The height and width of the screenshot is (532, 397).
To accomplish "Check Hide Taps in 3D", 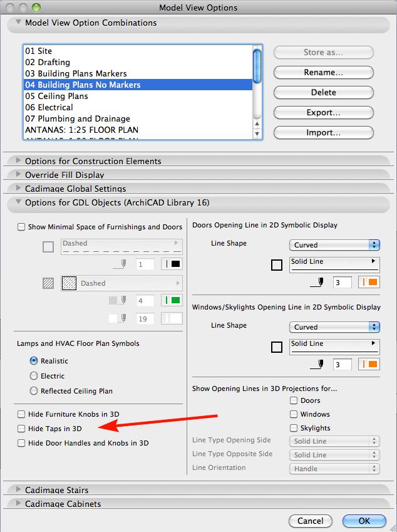I will pyautogui.click(x=21, y=429).
